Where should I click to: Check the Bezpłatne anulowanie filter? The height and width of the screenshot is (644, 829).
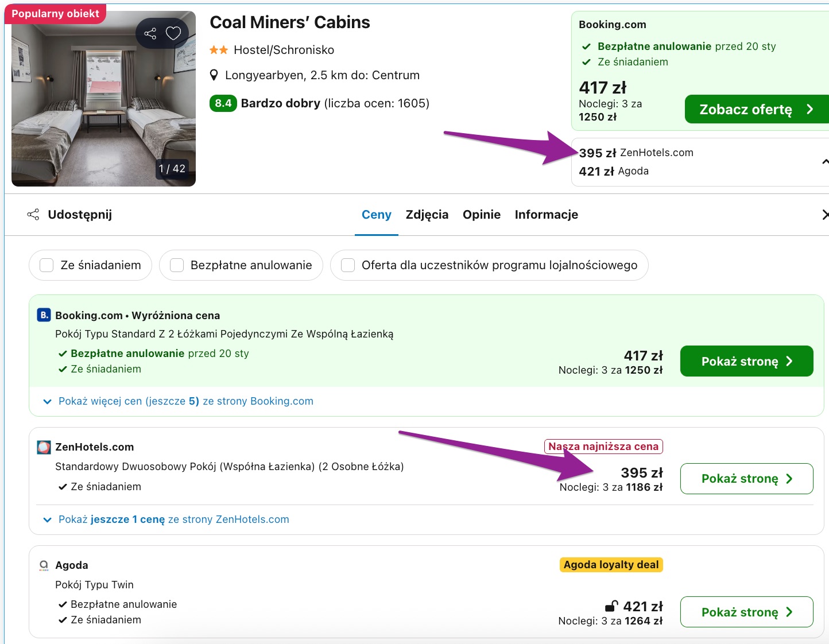click(x=177, y=265)
